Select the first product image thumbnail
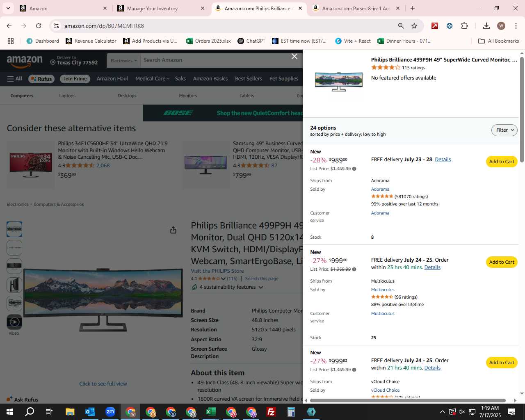The image size is (525, 420). click(x=14, y=229)
